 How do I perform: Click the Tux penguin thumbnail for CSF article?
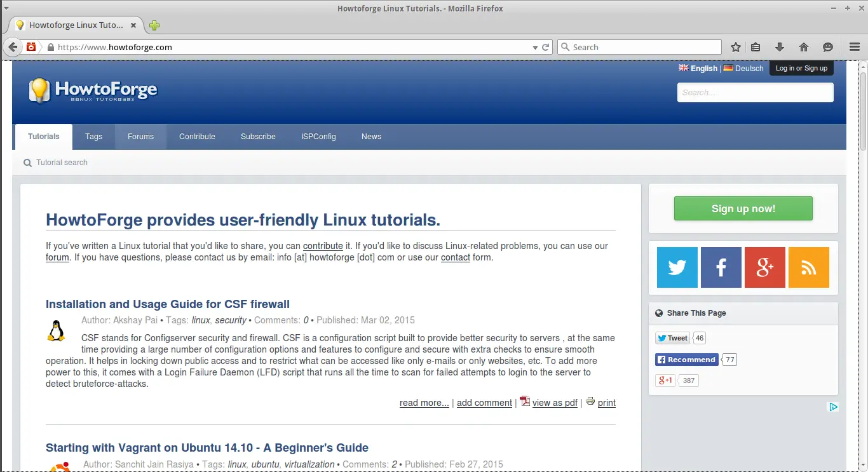[x=57, y=331]
